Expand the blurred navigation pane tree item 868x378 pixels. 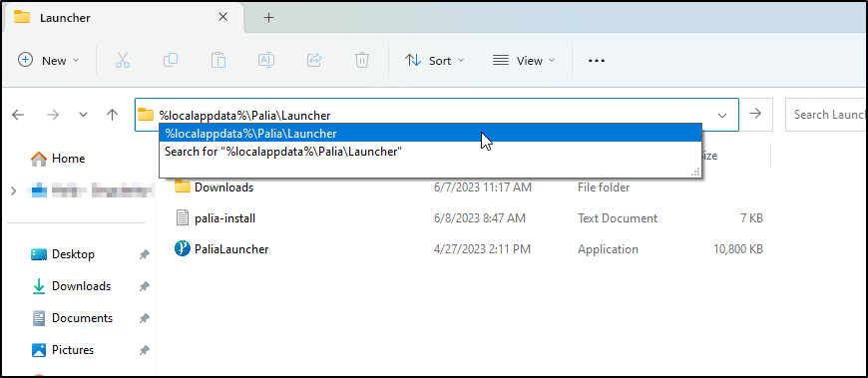tap(13, 190)
